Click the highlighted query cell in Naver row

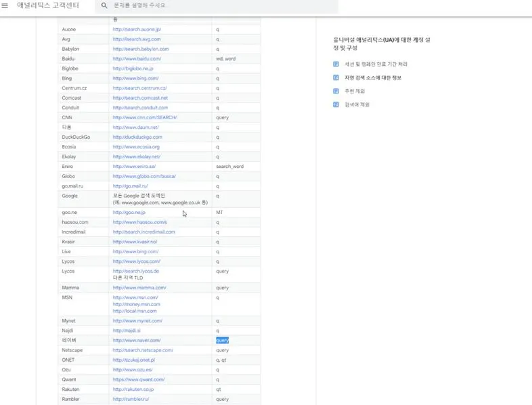[222, 341]
